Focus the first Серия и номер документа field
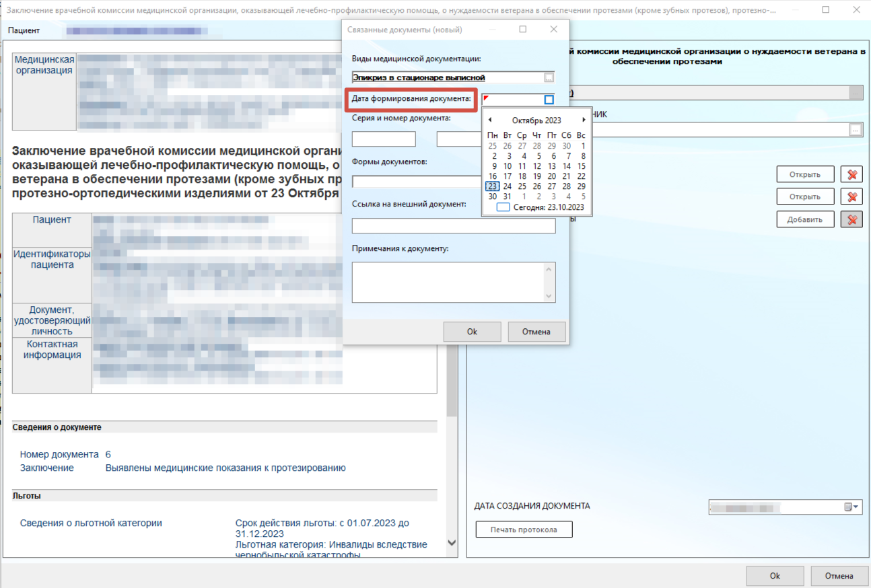This screenshot has width=871, height=588. point(384,139)
